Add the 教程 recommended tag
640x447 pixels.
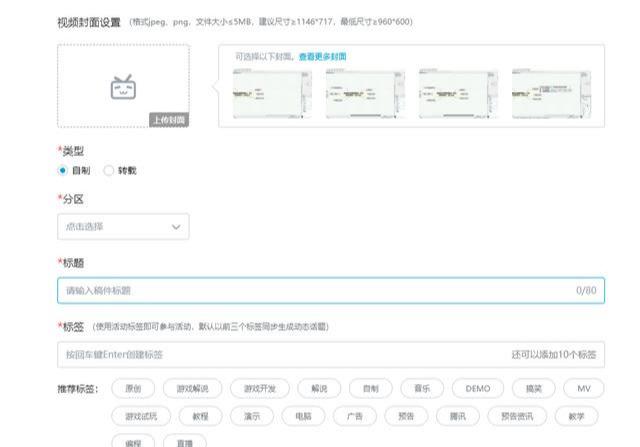tap(200, 415)
